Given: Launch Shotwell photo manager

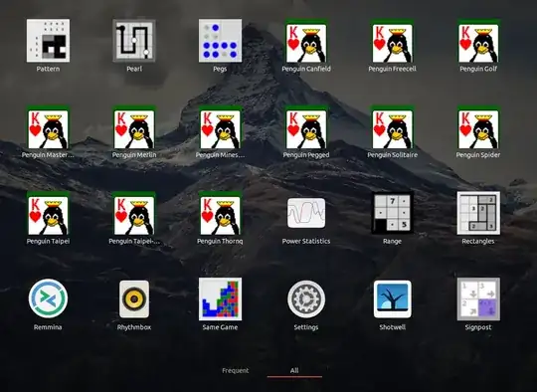Looking at the screenshot, I should tap(392, 299).
